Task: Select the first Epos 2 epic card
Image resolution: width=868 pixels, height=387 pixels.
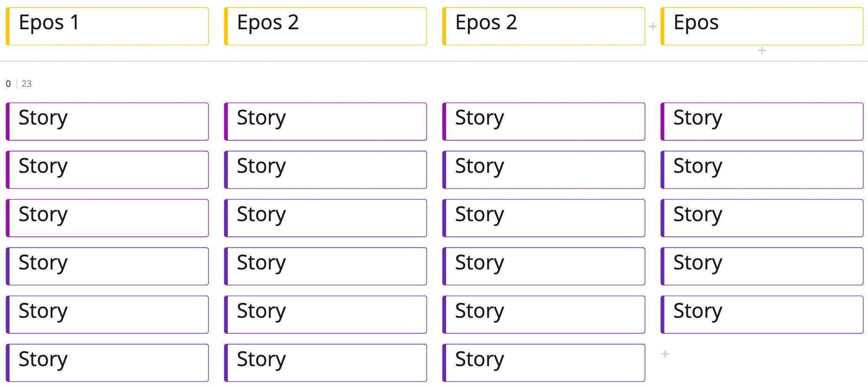Action: [x=325, y=26]
